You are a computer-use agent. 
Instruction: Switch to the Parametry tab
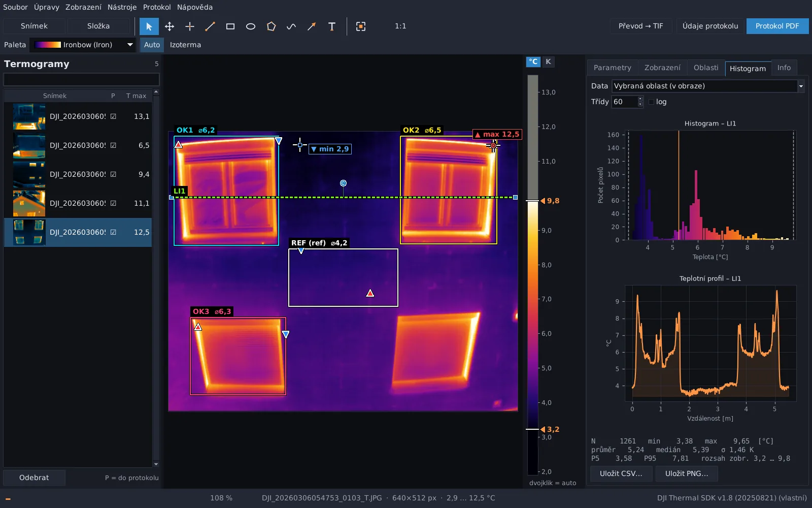click(612, 68)
